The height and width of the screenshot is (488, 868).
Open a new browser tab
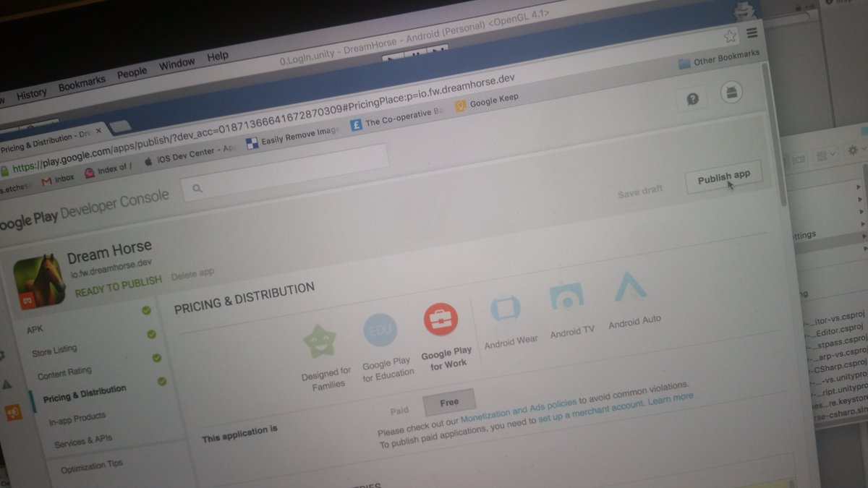click(121, 127)
